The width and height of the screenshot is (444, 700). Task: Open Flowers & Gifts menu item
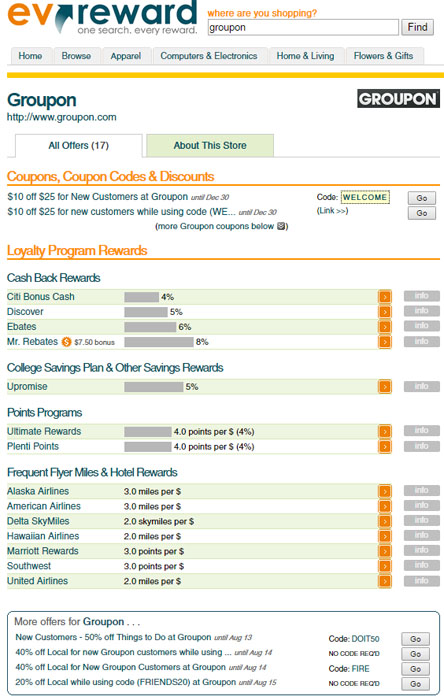(383, 56)
